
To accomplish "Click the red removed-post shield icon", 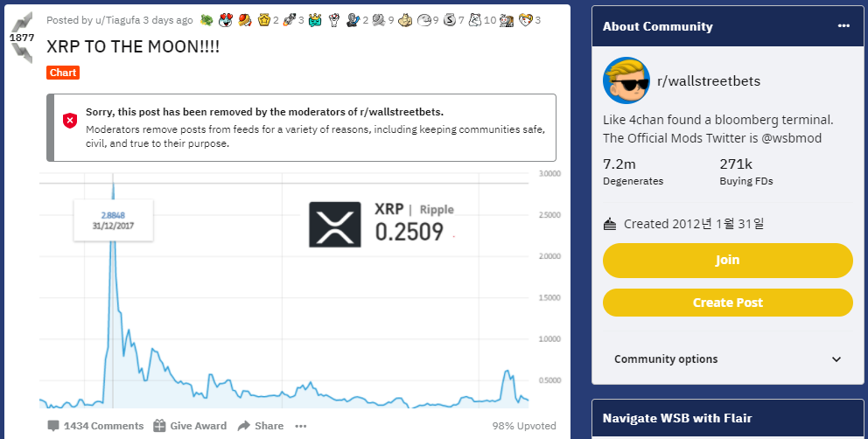I will tap(70, 120).
